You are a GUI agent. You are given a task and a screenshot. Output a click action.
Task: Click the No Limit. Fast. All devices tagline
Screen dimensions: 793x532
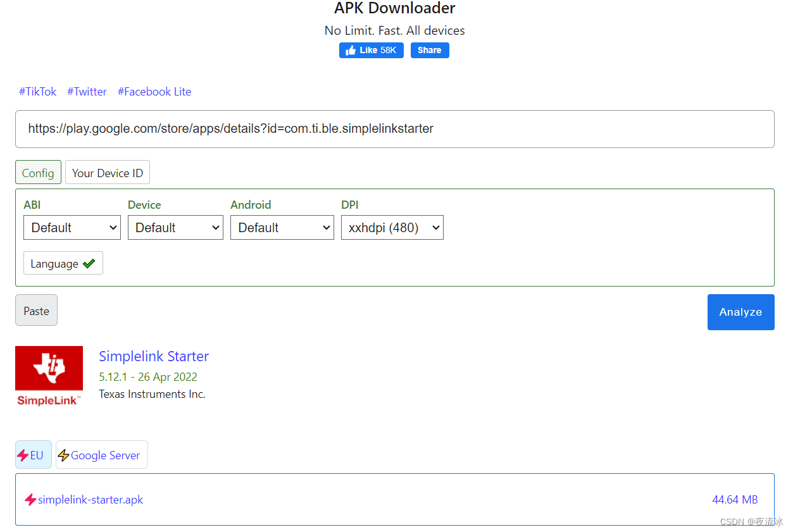click(395, 30)
